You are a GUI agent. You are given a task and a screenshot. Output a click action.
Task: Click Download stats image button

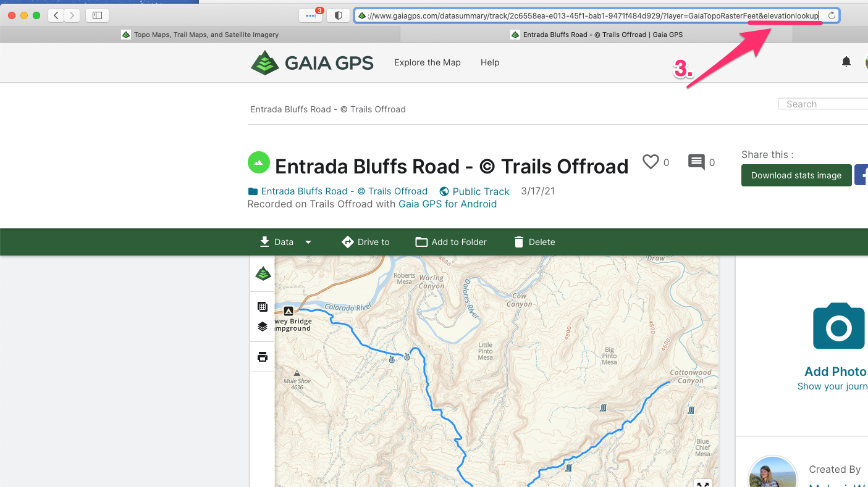click(796, 175)
